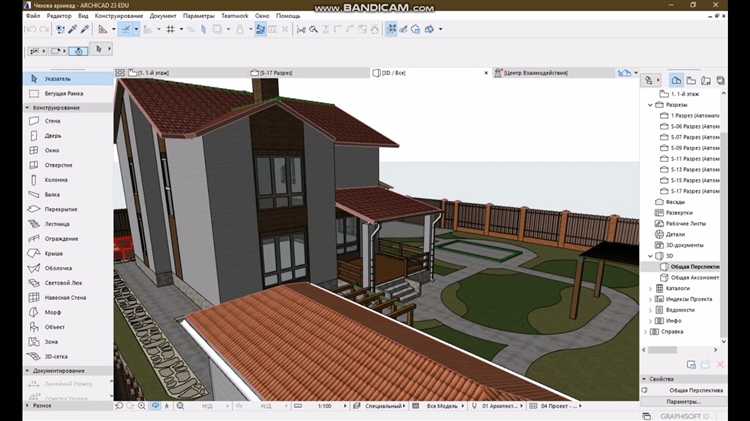The height and width of the screenshot is (421, 750).
Task: Click the zoom magnifier icon in top toolbar
Action: pos(313,29)
